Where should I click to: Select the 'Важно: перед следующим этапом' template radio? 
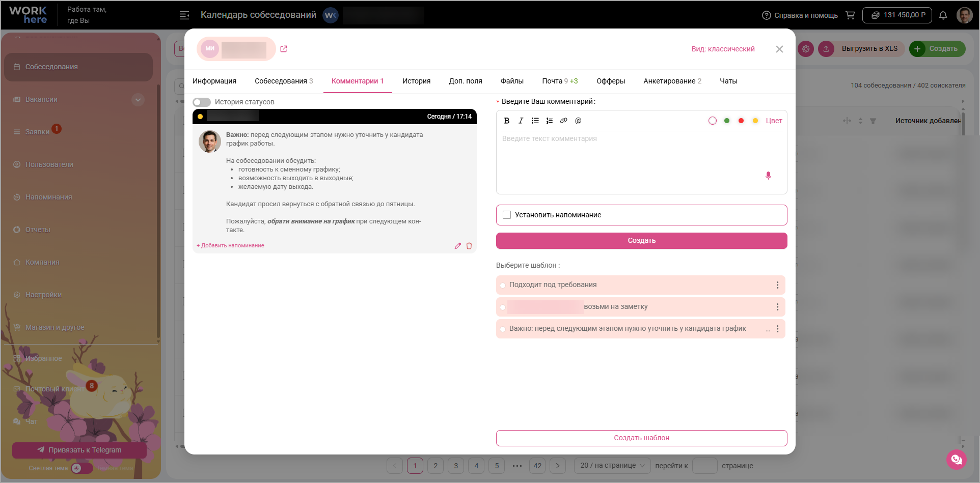(503, 329)
